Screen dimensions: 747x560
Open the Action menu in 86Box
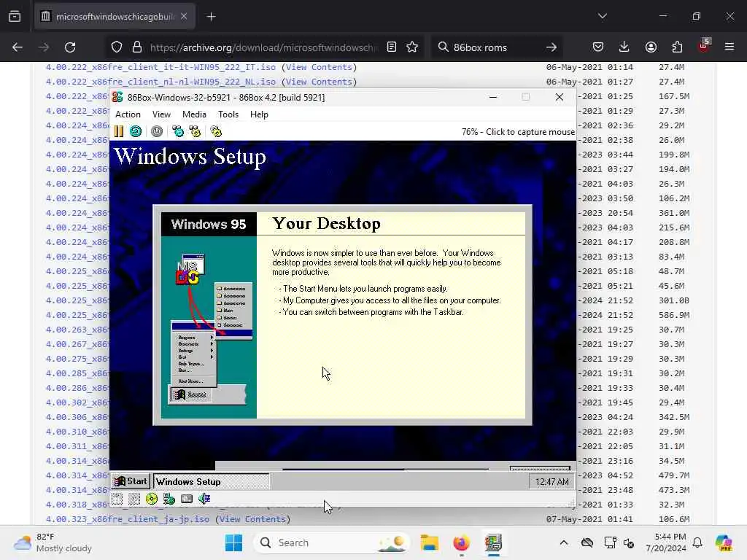[128, 114]
